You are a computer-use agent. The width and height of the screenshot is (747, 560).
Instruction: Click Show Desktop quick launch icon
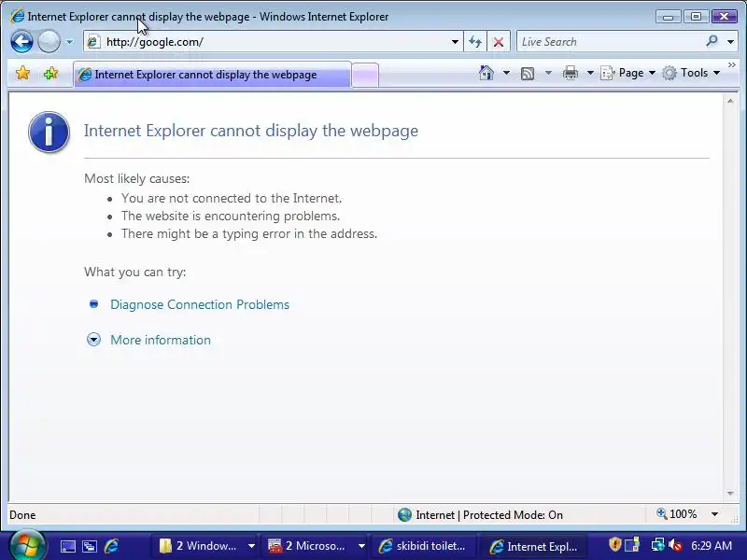point(67,546)
